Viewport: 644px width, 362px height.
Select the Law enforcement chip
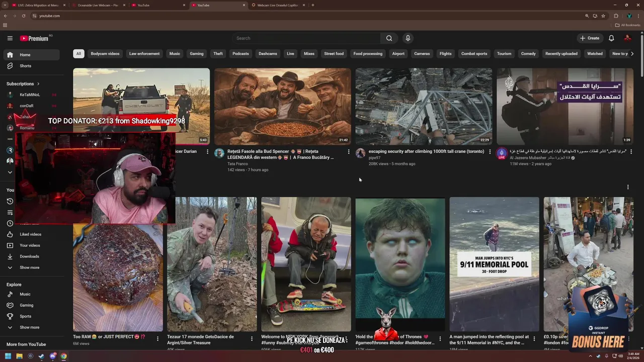coord(144,54)
